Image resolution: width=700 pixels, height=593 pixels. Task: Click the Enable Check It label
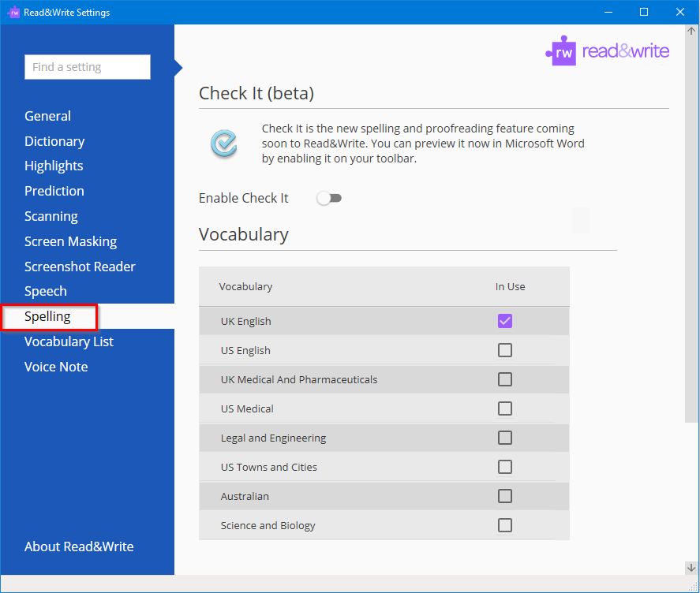click(x=244, y=198)
